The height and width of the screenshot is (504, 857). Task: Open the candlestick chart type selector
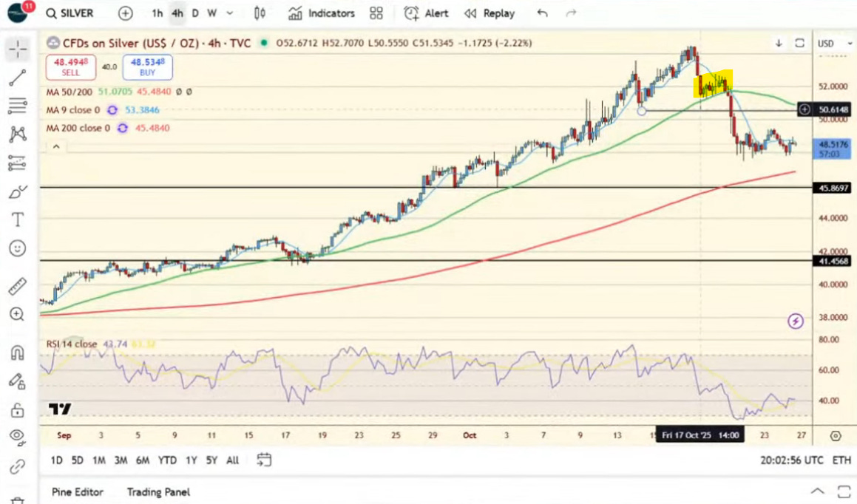(x=260, y=13)
